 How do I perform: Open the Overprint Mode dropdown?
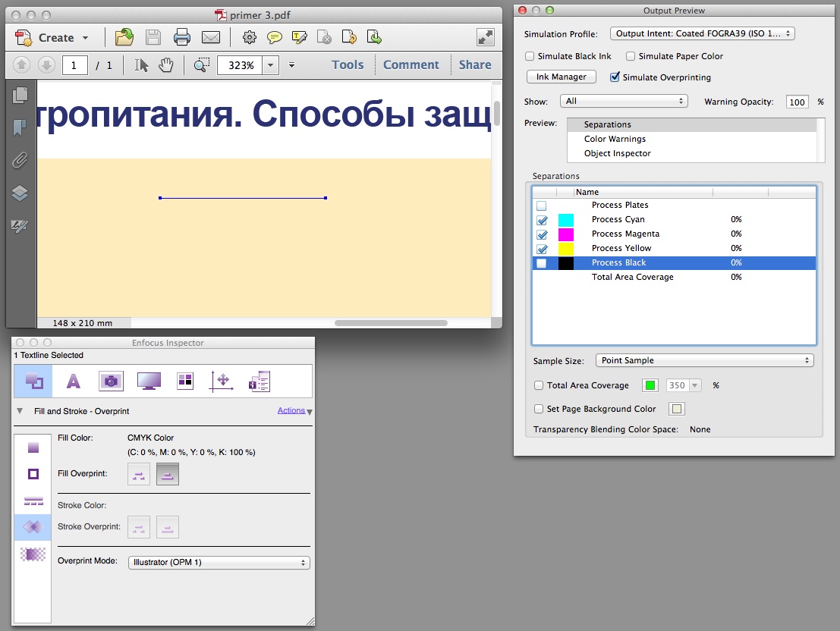[x=219, y=563]
